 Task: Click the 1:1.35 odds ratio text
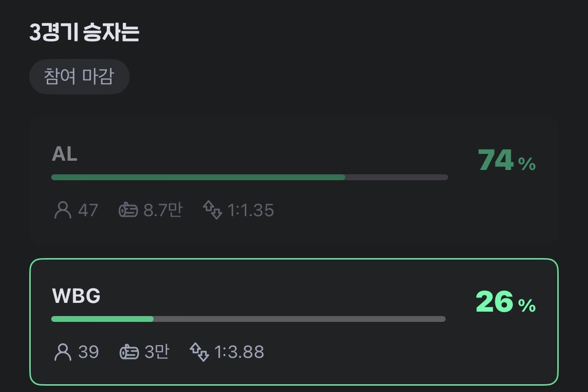(251, 210)
